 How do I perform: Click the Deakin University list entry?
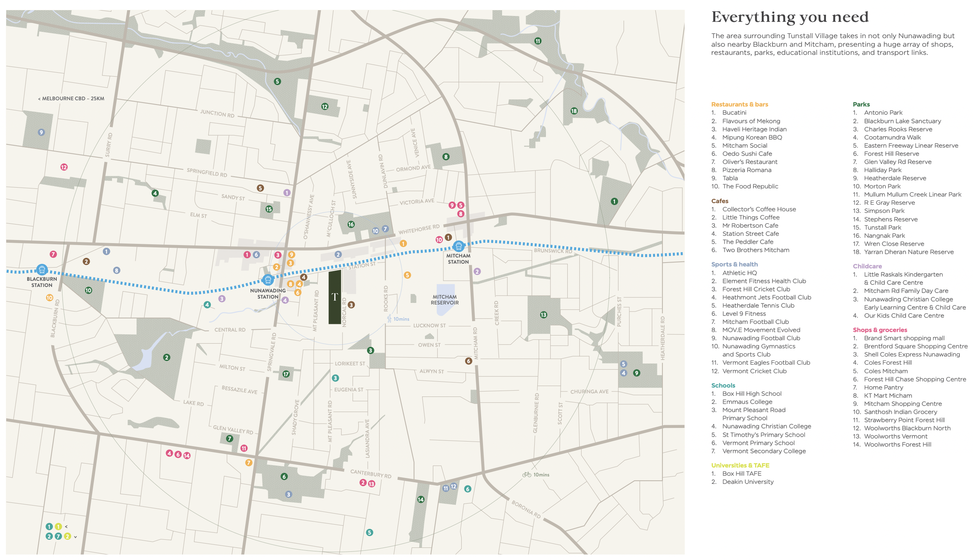[x=747, y=482]
